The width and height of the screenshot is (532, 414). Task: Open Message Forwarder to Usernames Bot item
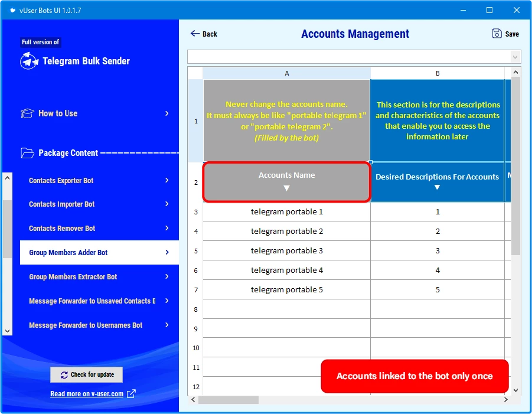tap(99, 325)
